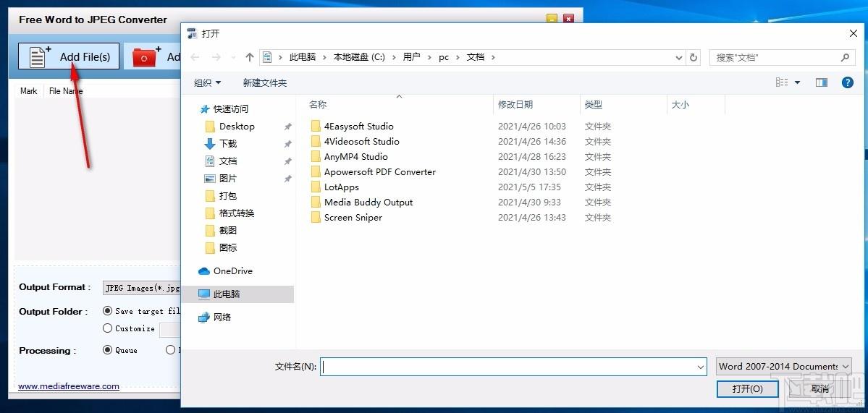Click the search magnifier icon
Image resolution: width=868 pixels, height=413 pixels.
click(x=845, y=57)
